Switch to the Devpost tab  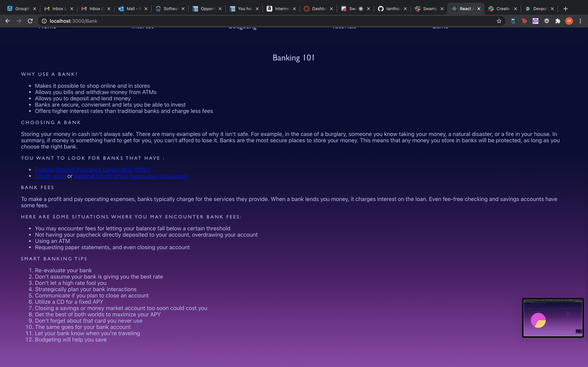point(537,9)
